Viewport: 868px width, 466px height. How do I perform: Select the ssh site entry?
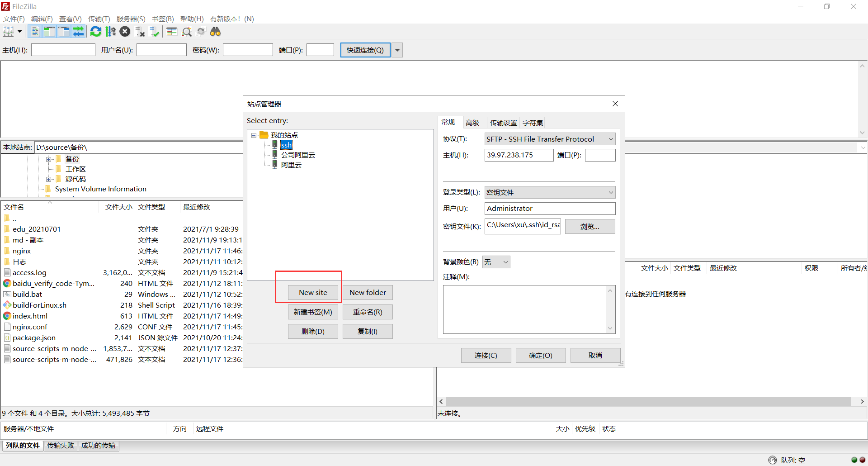tap(286, 145)
